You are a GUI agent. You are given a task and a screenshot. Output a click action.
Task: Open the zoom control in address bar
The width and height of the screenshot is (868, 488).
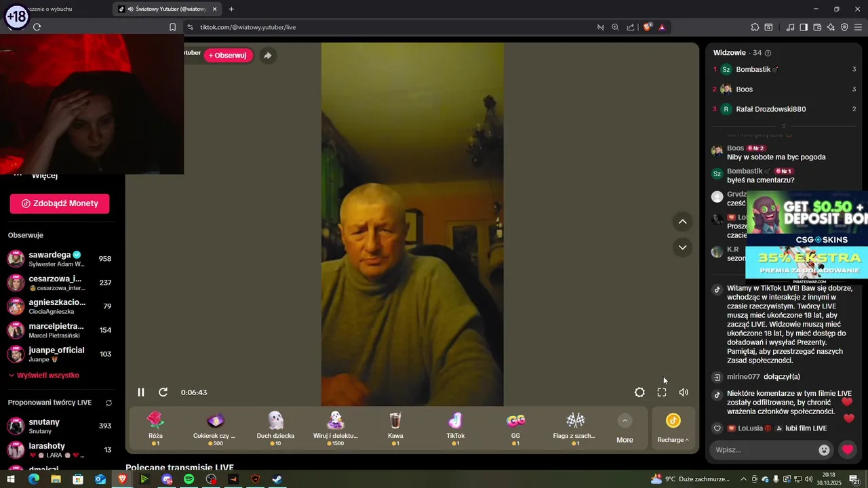click(x=615, y=27)
